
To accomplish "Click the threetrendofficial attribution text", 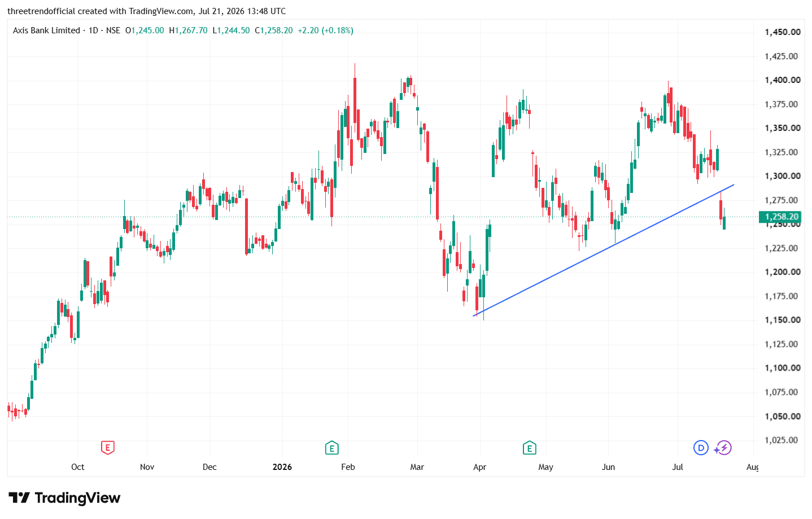I will click(x=146, y=11).
